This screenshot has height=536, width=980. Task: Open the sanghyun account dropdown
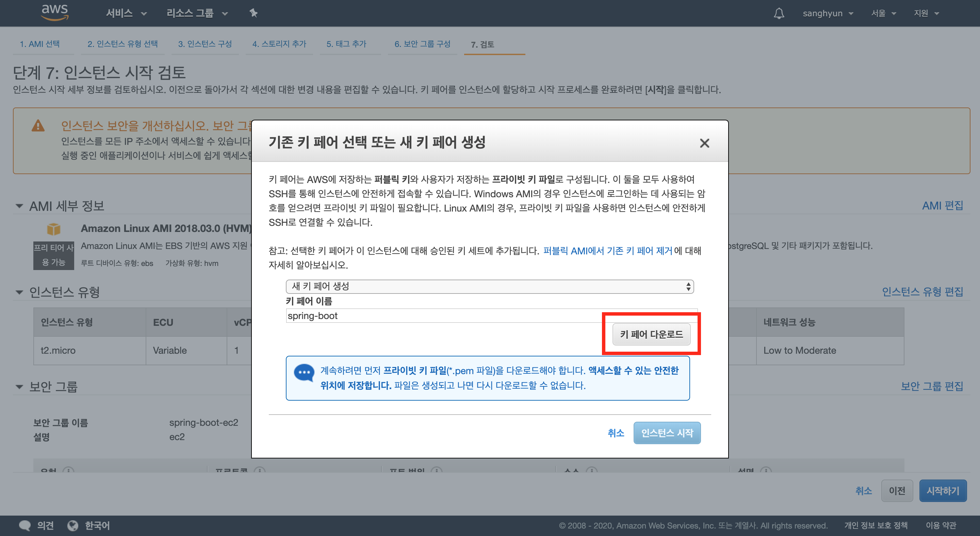pos(828,13)
